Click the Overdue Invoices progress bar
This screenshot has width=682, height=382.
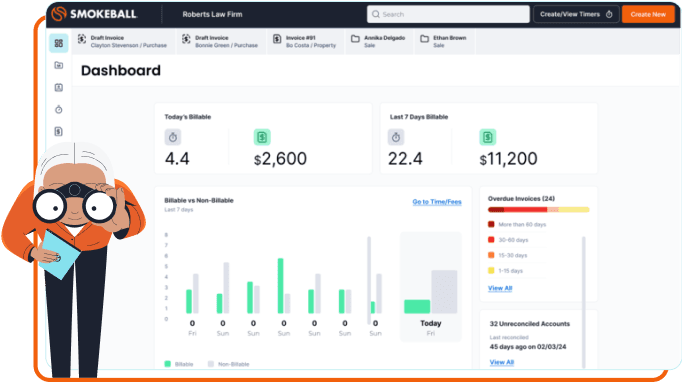click(x=538, y=210)
